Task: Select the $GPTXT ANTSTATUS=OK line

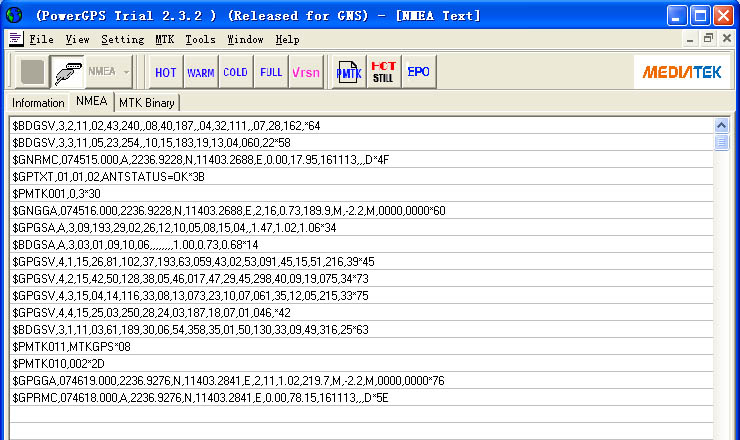Action: coord(362,177)
